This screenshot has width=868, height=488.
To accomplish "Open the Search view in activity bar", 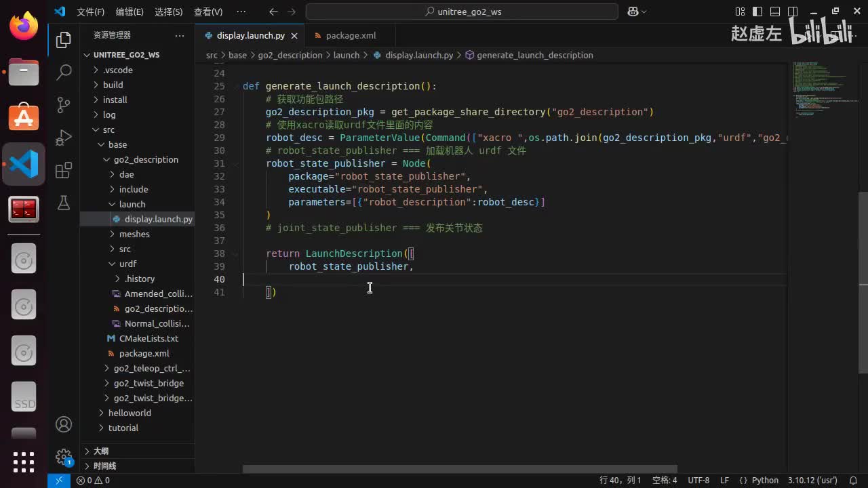I will 64,72.
